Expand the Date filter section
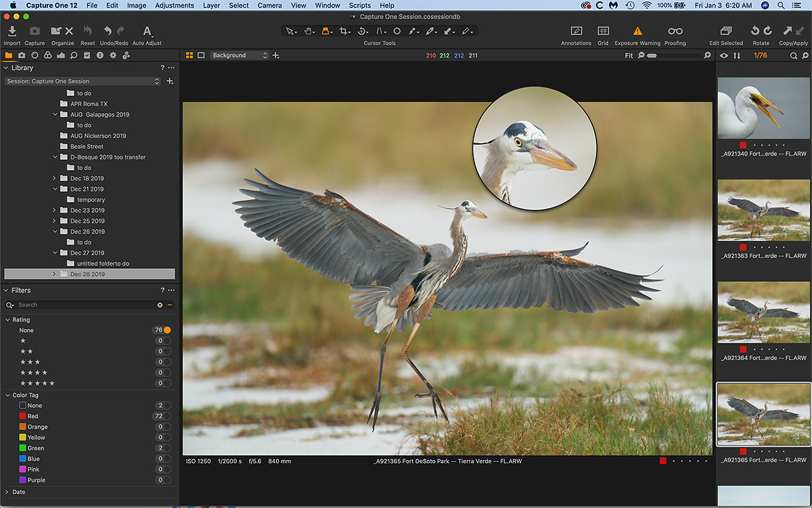Screen dimensions: 812x508 [x=7, y=492]
